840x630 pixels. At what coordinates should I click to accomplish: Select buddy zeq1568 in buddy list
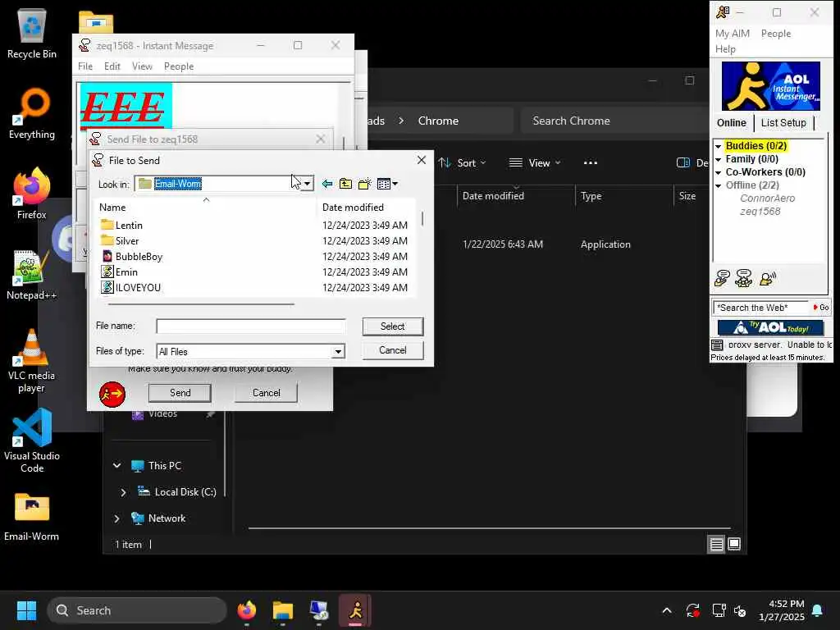click(x=760, y=211)
